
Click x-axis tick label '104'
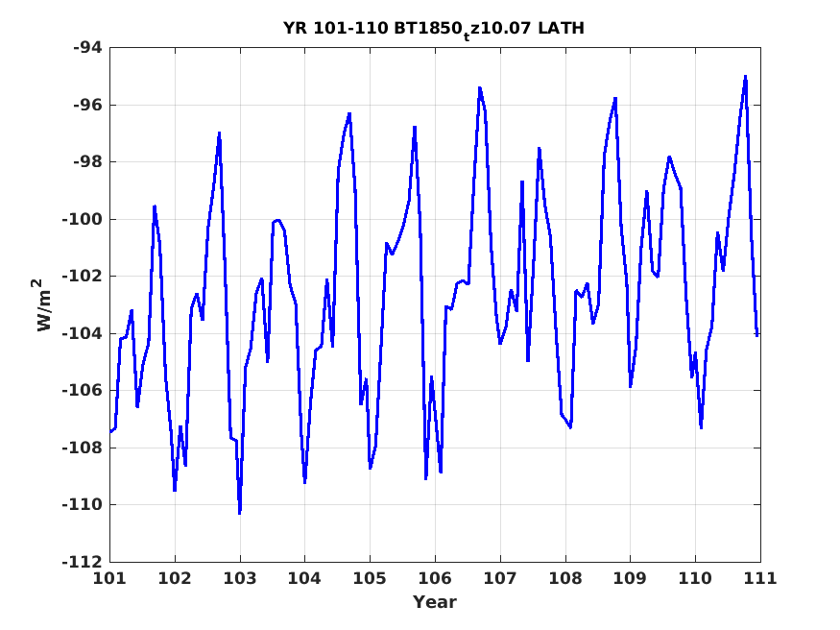click(305, 578)
